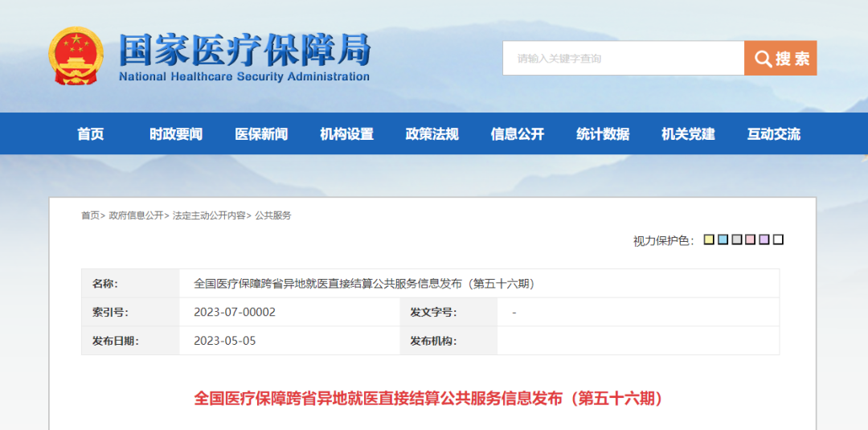Click the 索引号 label cell
868x430 pixels.
(x=130, y=312)
